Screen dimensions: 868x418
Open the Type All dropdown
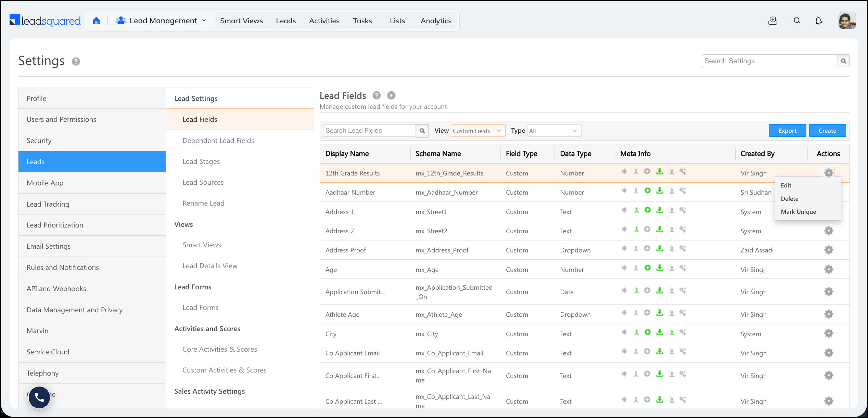[554, 131]
